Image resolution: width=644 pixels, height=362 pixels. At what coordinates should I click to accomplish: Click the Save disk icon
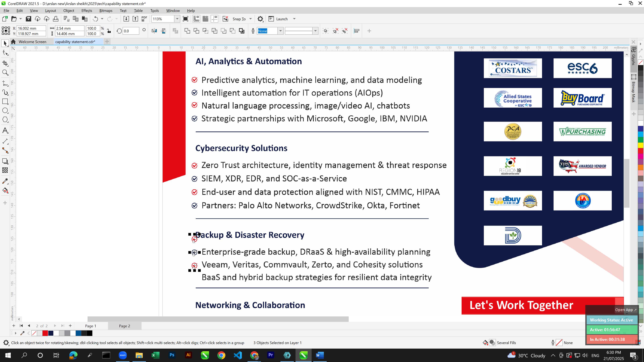(29, 19)
